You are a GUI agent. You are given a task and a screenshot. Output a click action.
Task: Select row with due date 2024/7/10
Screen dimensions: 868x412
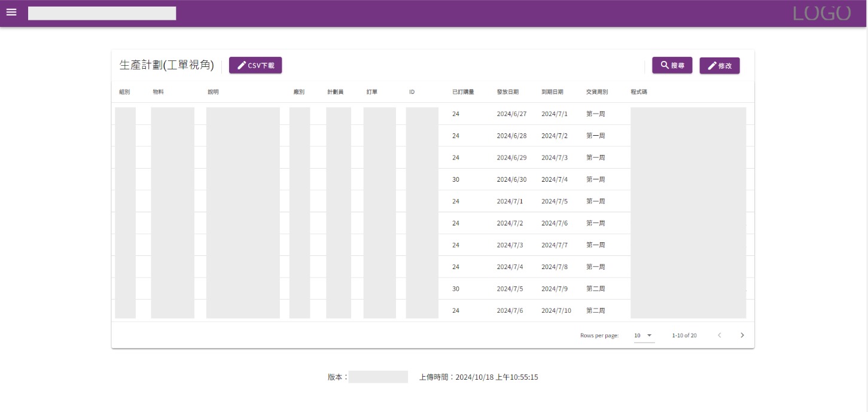pos(556,310)
